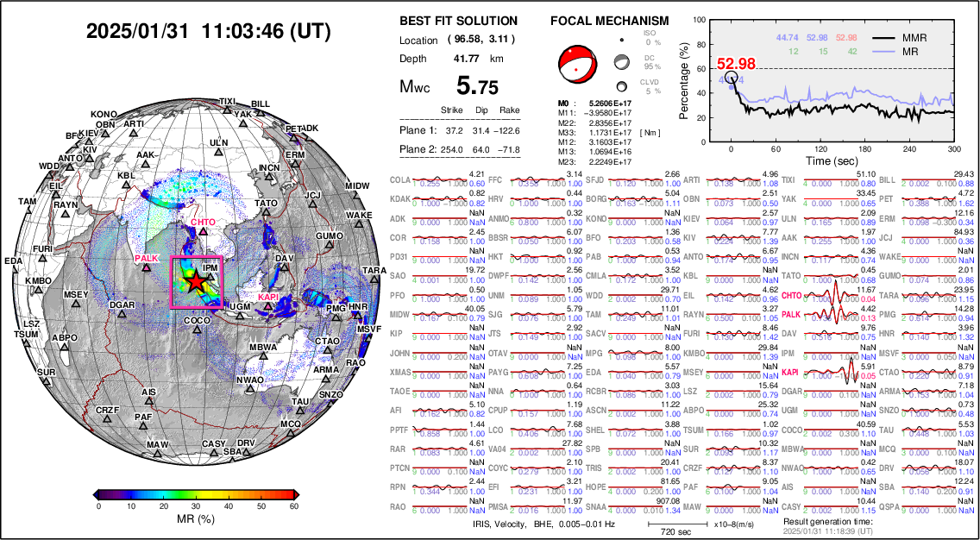Click the 720 sec scale bar label

pyautogui.click(x=676, y=532)
